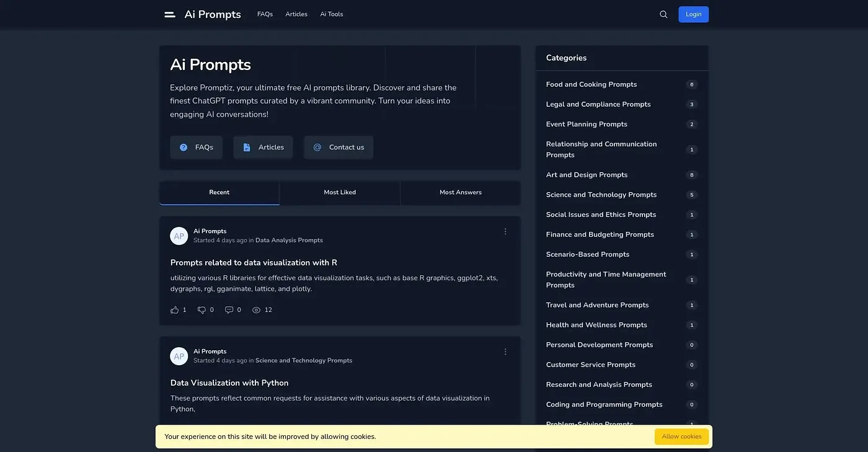Like the data visualization with R post
The image size is (868, 452).
175,310
